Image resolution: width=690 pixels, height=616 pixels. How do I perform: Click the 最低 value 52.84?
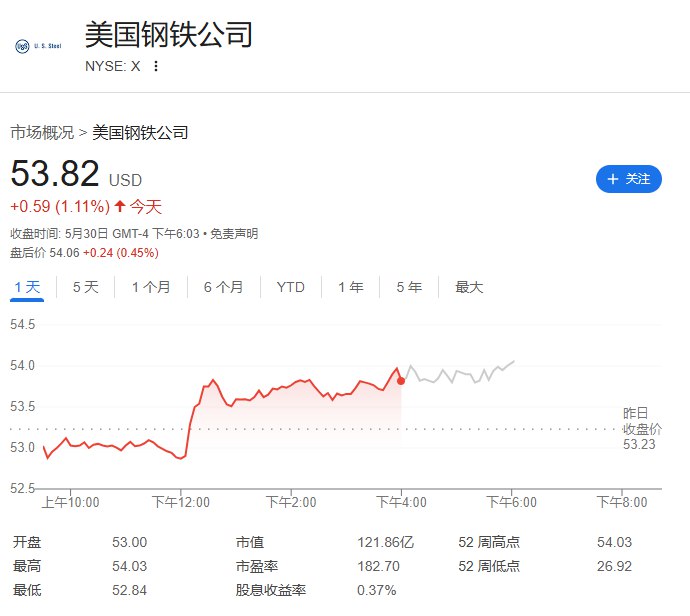coord(129,590)
